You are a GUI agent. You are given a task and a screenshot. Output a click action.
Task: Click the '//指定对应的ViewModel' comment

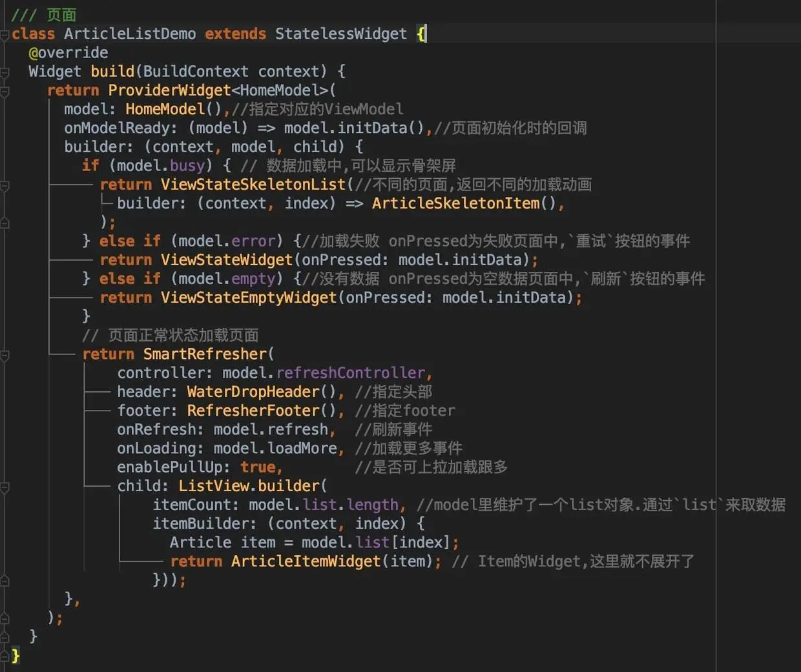[x=318, y=109]
